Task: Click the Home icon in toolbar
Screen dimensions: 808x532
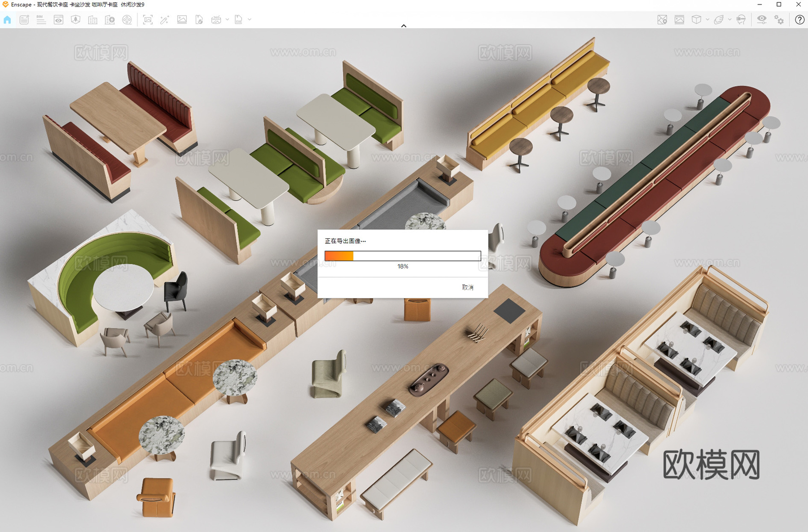Action: [7, 20]
